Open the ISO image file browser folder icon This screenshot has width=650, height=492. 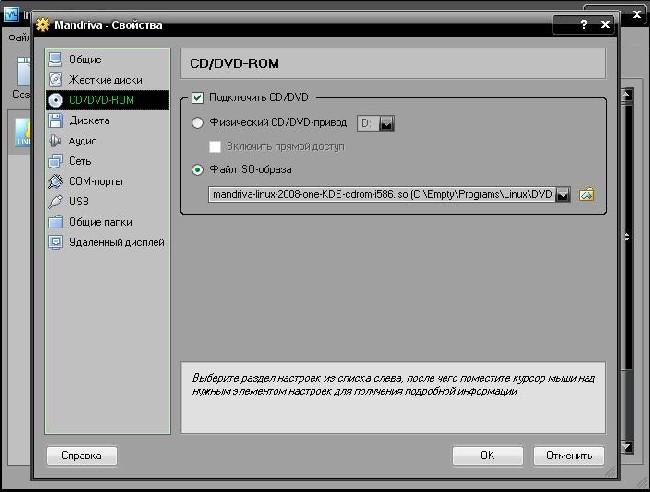(587, 194)
